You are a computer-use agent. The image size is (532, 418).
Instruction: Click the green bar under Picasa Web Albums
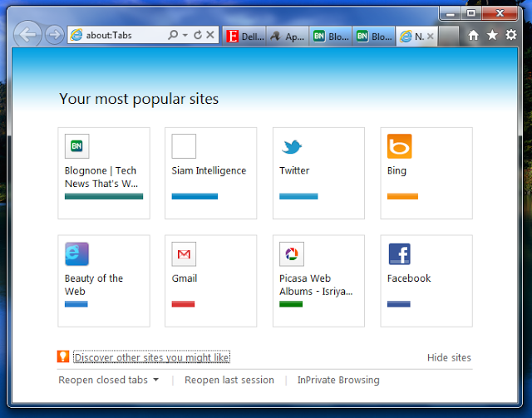(x=291, y=304)
